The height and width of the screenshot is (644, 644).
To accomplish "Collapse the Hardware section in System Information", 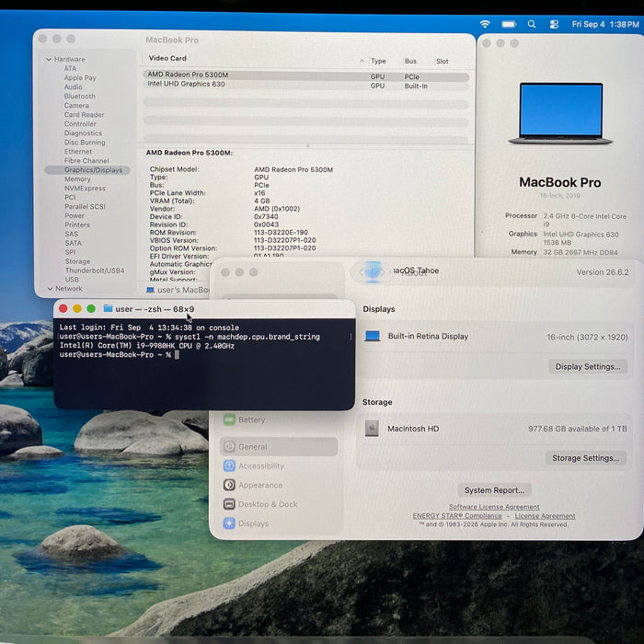I will tap(49, 59).
